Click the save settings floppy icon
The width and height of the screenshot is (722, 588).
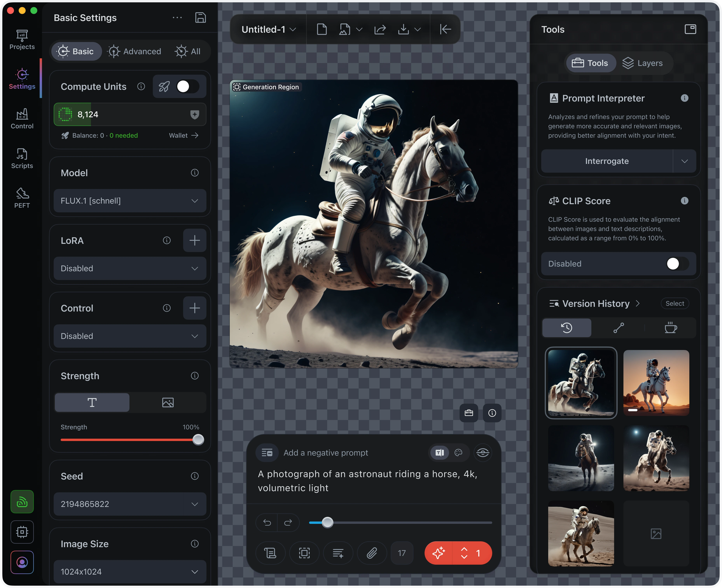point(200,18)
